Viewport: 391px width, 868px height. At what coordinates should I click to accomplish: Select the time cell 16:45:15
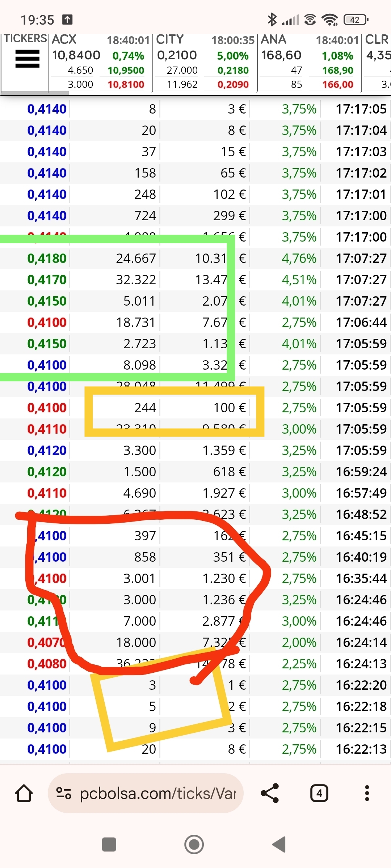click(x=361, y=536)
